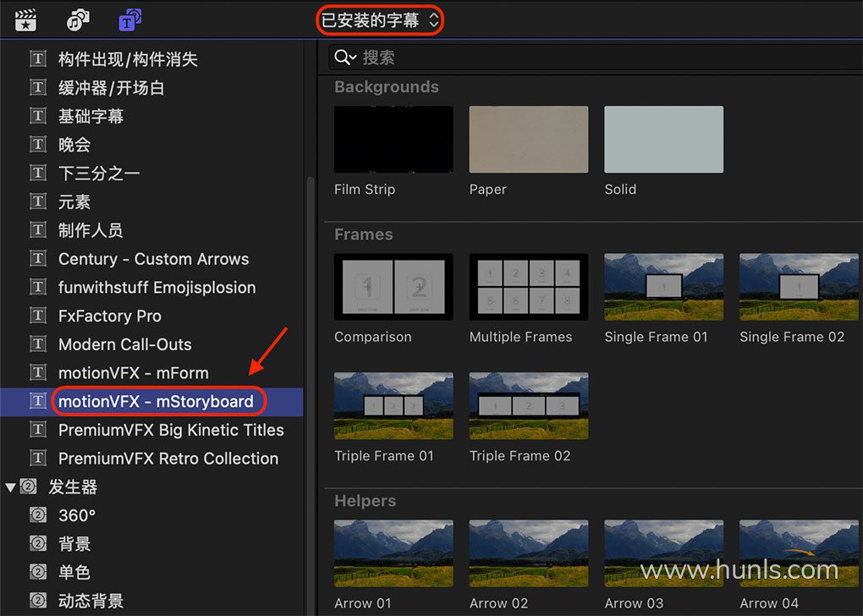This screenshot has height=616, width=863.
Task: Open the search magnifier filter menu
Action: (346, 58)
